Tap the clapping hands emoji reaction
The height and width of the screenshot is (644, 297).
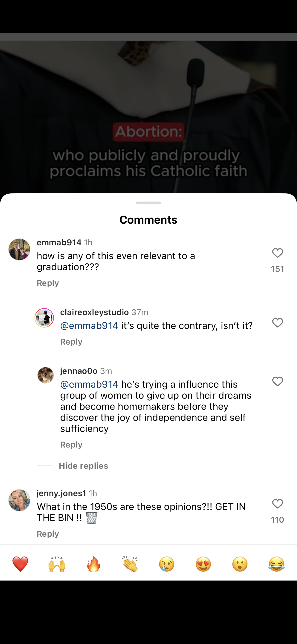[x=130, y=564]
